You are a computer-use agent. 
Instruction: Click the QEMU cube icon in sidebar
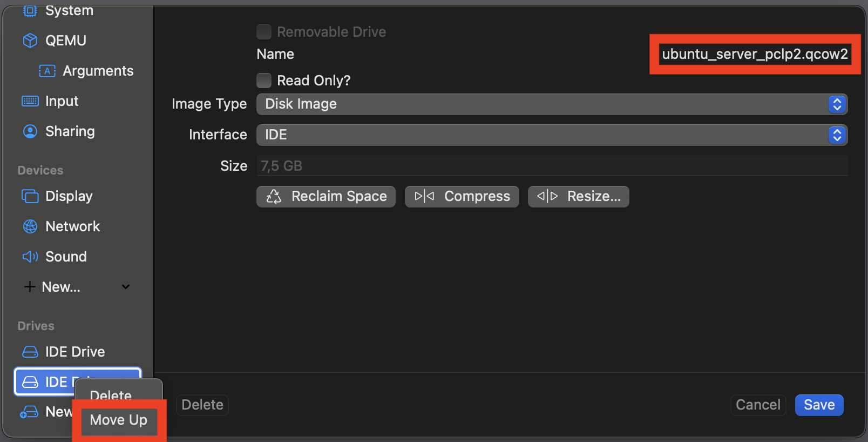pos(30,41)
